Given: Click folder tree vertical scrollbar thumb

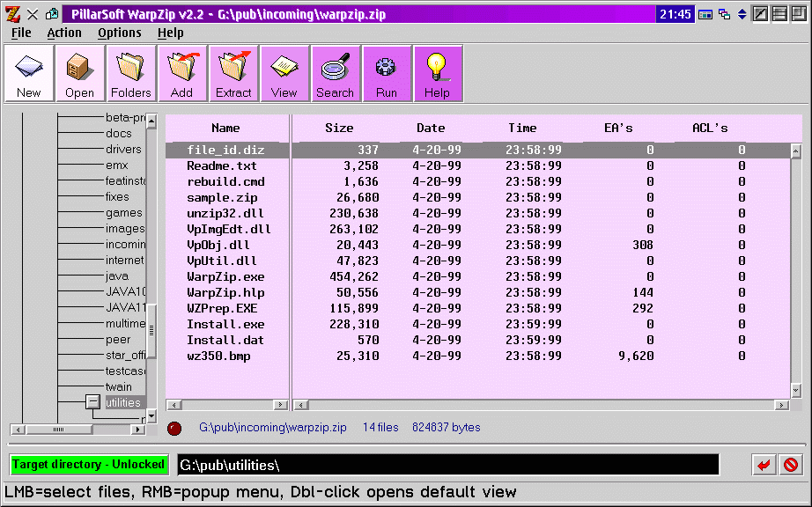Looking at the screenshot, I should point(151,330).
